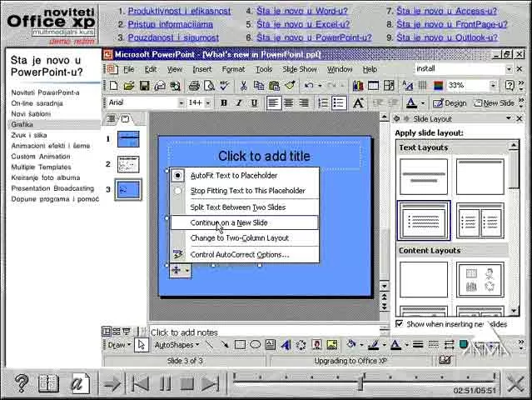This screenshot has width=532, height=400.
Task: Select slide 2 thumbnail
Action: pyautogui.click(x=128, y=164)
